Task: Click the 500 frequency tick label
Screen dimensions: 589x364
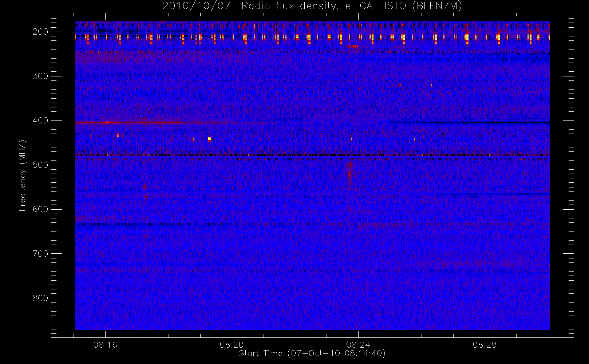Action: pos(40,165)
